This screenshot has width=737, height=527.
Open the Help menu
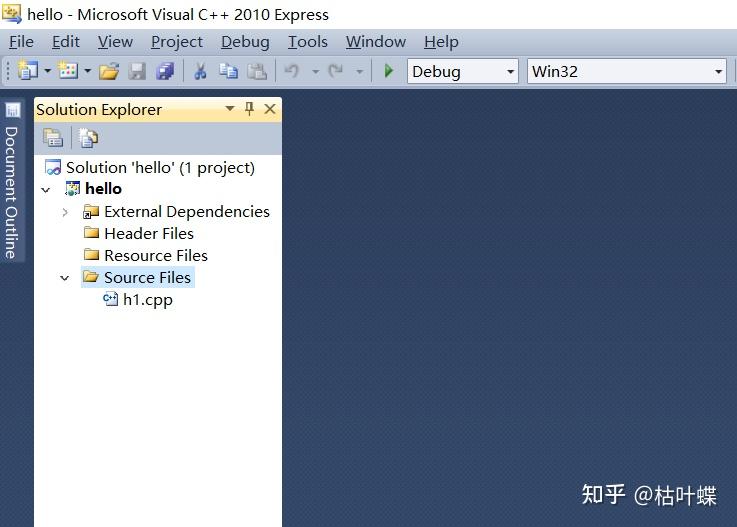(441, 42)
